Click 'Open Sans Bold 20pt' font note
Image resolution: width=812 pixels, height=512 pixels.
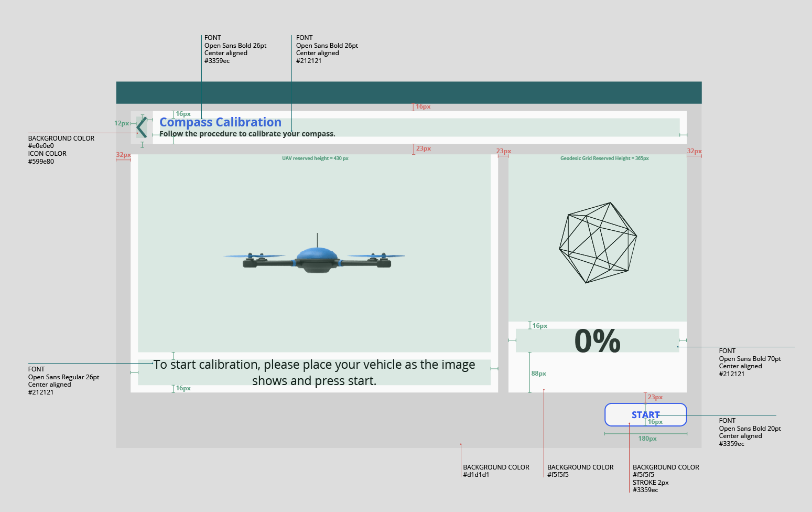750,429
